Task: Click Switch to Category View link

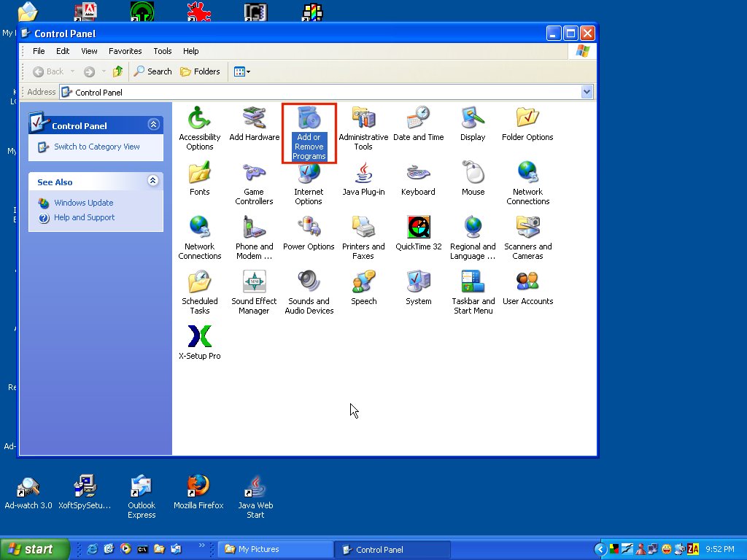Action: pos(97,147)
